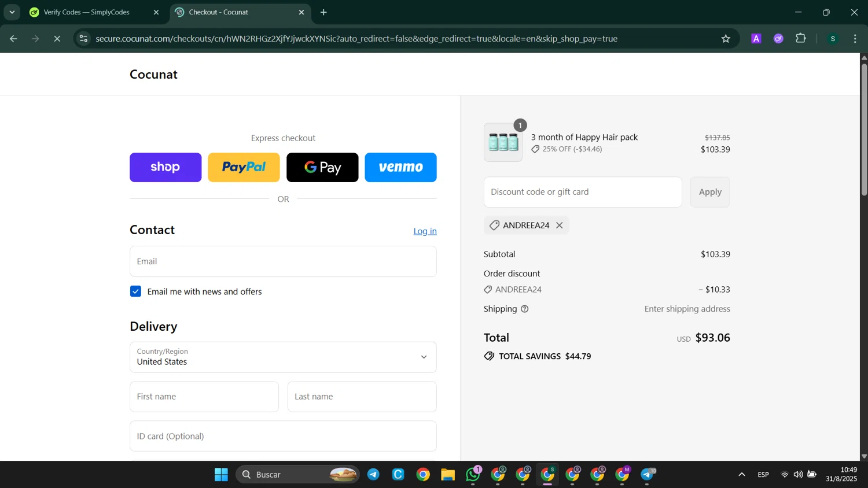Open Wi-Fi network settings in tray
The height and width of the screenshot is (488, 868).
coord(785,475)
